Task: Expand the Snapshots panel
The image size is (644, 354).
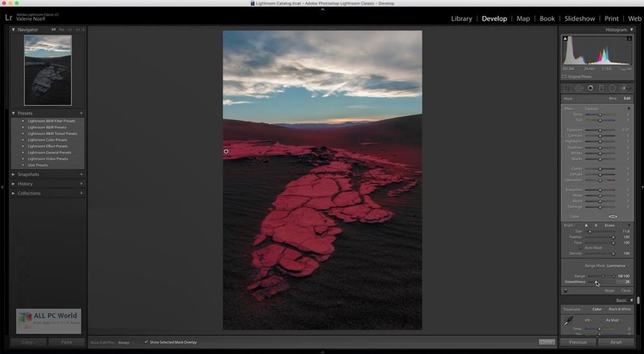Action: (13, 174)
